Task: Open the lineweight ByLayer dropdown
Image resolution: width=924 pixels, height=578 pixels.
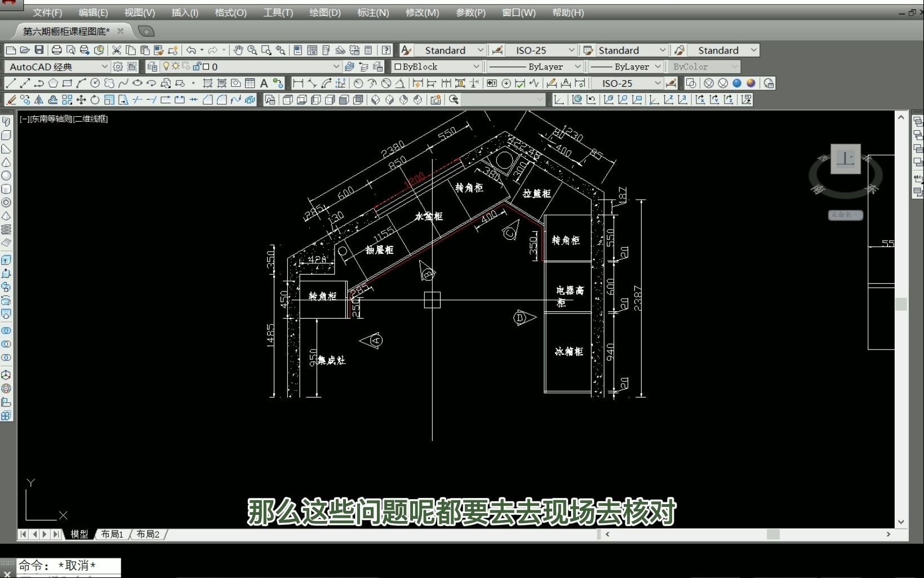Action: (658, 67)
